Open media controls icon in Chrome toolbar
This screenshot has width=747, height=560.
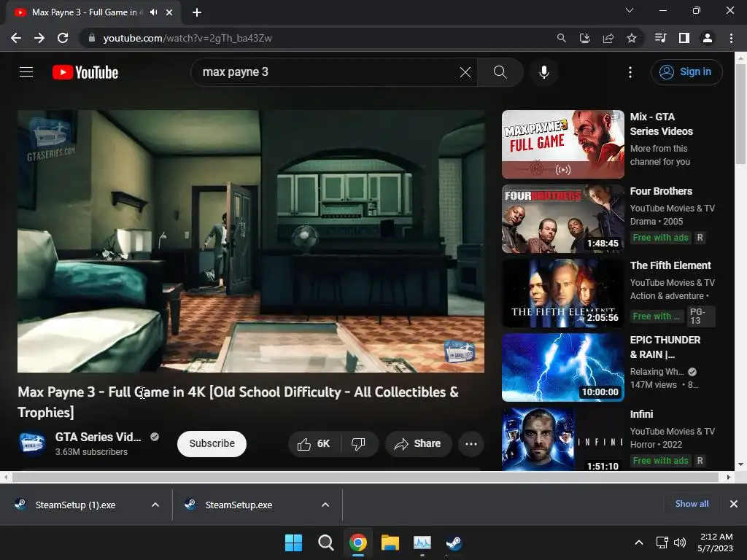[x=660, y=38]
